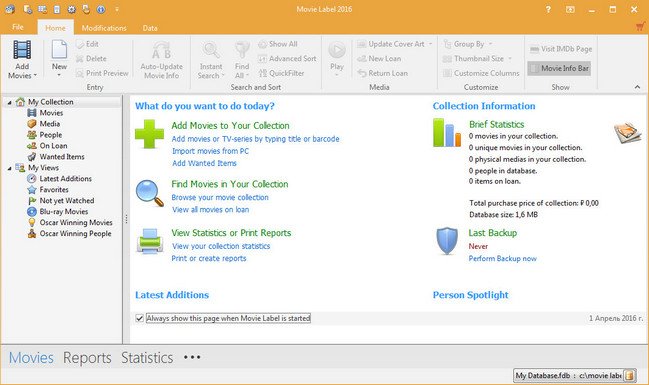Switch to Movies navigation section
Viewport: 649px width, 385px height.
click(x=31, y=358)
